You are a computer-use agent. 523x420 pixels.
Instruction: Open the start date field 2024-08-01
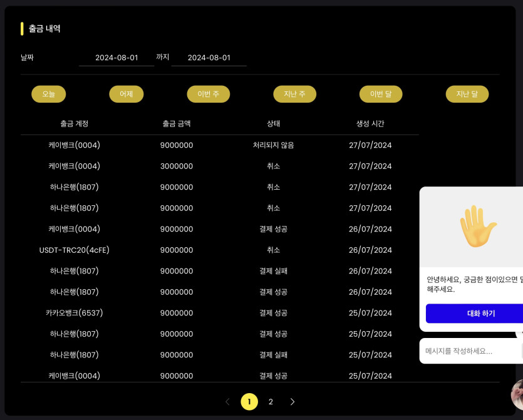click(x=117, y=58)
